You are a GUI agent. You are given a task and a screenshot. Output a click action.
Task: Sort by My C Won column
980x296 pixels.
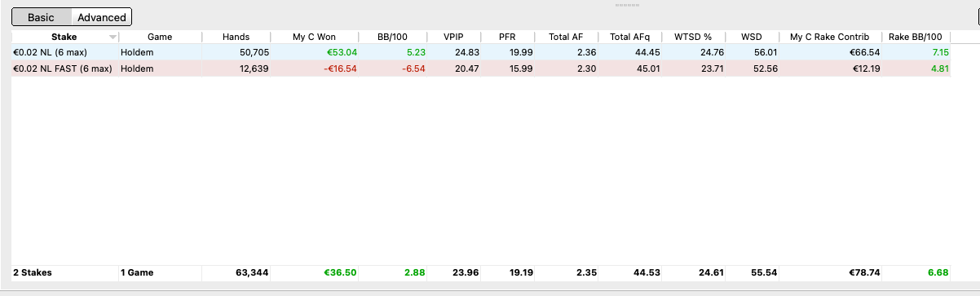(x=315, y=37)
